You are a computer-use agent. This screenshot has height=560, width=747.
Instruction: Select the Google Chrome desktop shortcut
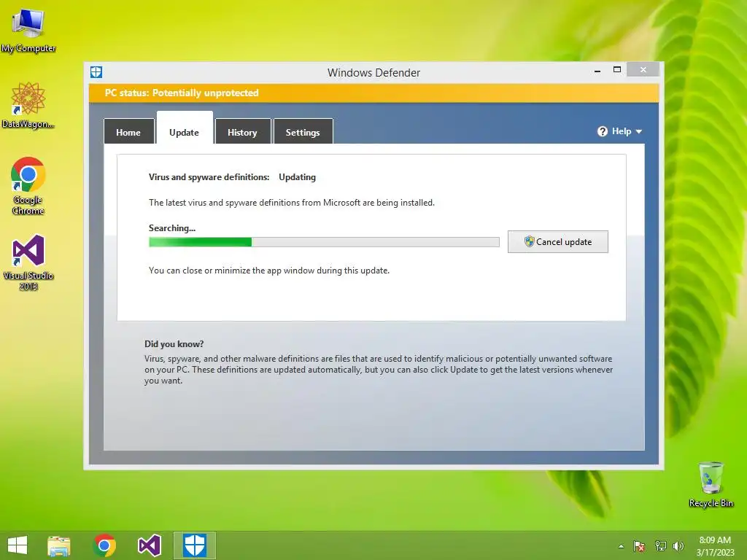tap(28, 186)
